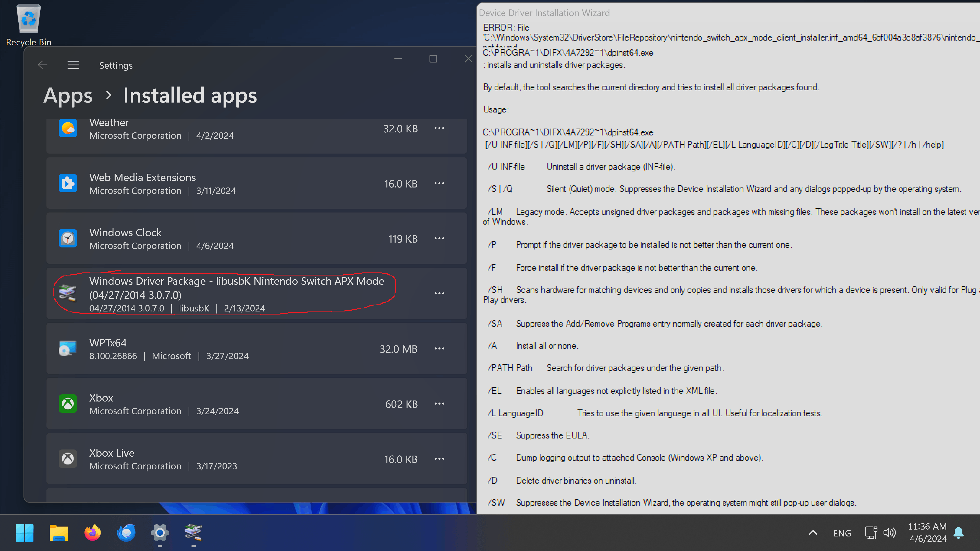
Task: Click the ENG language indicator
Action: (x=841, y=533)
